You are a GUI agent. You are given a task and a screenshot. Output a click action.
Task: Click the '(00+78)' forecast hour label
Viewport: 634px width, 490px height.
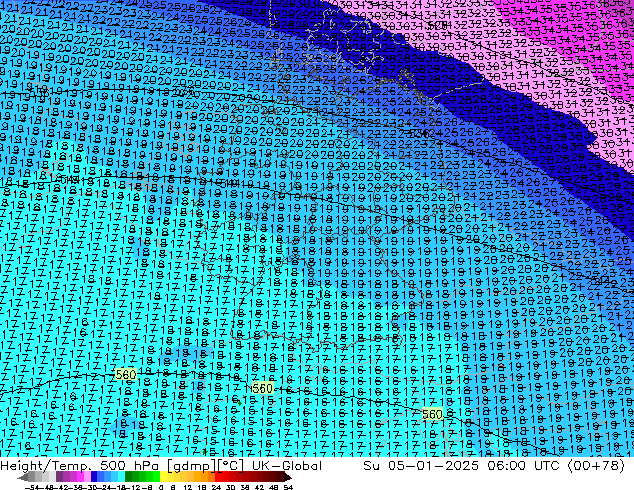click(596, 465)
